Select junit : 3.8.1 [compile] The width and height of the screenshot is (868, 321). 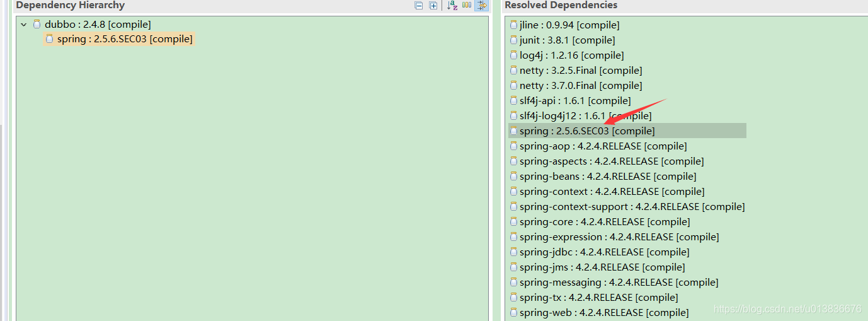(568, 40)
